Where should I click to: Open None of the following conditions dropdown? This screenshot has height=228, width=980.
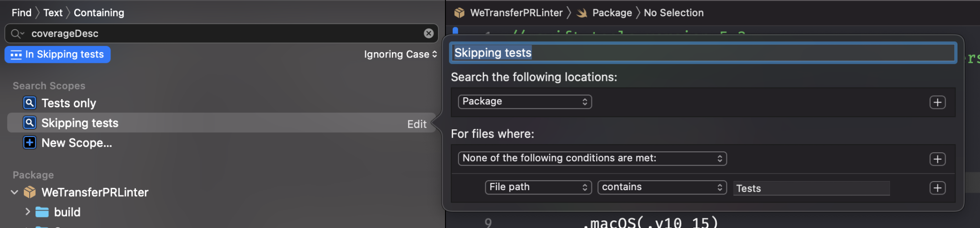click(x=592, y=159)
